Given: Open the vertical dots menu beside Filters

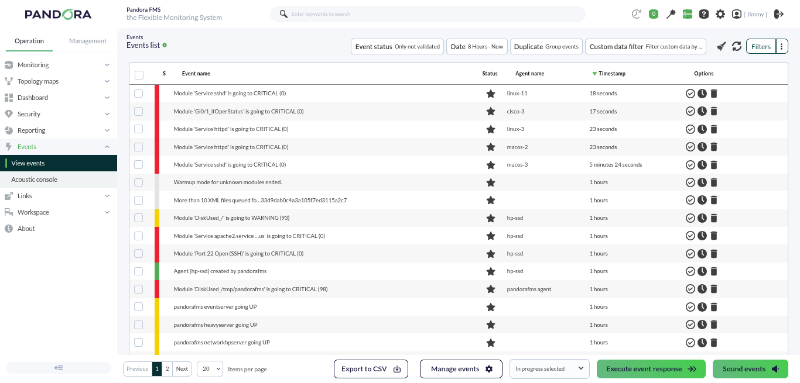Looking at the screenshot, I should pyautogui.click(x=782, y=46).
